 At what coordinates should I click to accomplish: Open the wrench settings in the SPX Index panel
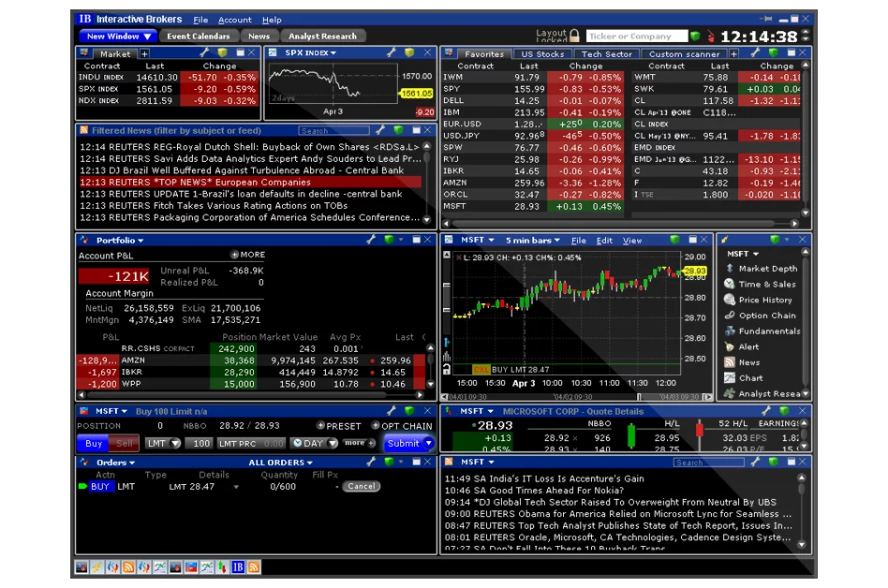(x=391, y=52)
